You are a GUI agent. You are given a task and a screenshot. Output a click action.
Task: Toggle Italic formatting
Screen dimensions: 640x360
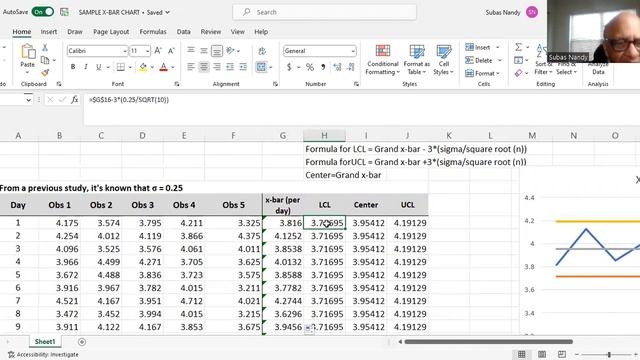coord(85,67)
